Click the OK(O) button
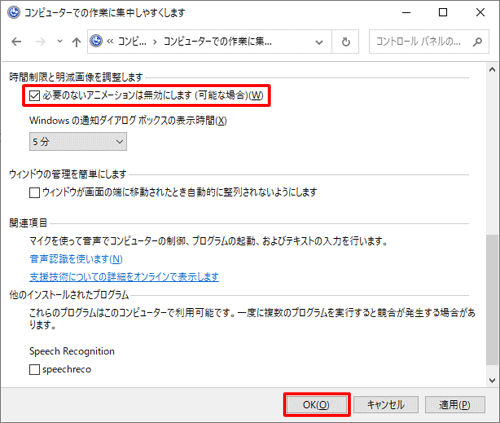500x423 pixels. tap(316, 405)
